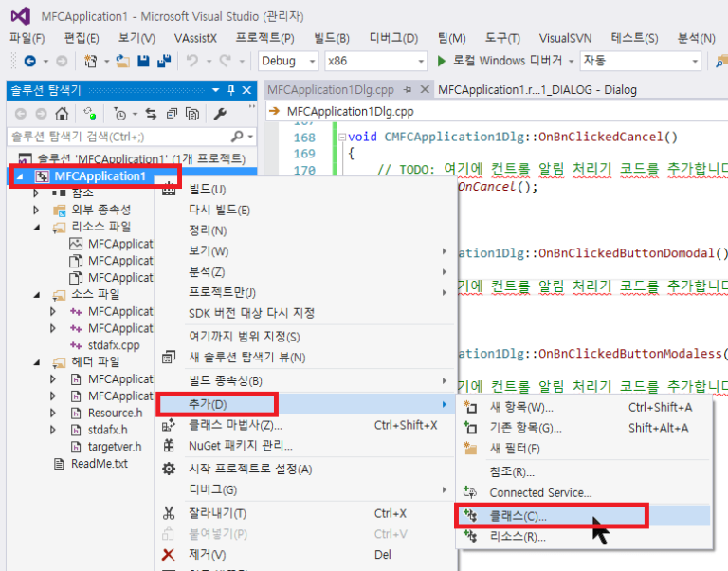Click the undo arrow icon
The width and height of the screenshot is (728, 571).
(x=192, y=61)
